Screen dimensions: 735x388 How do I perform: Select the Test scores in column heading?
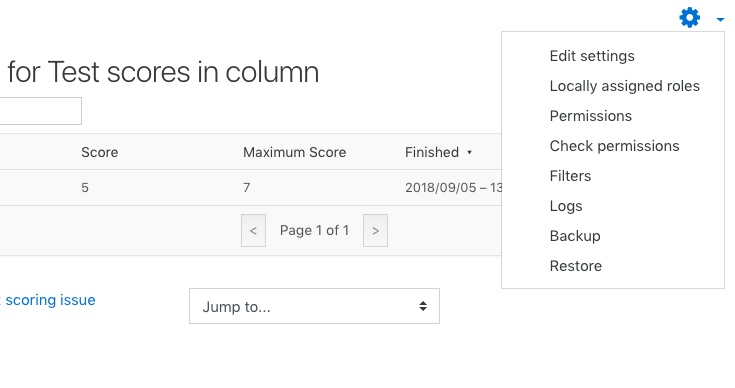[163, 72]
